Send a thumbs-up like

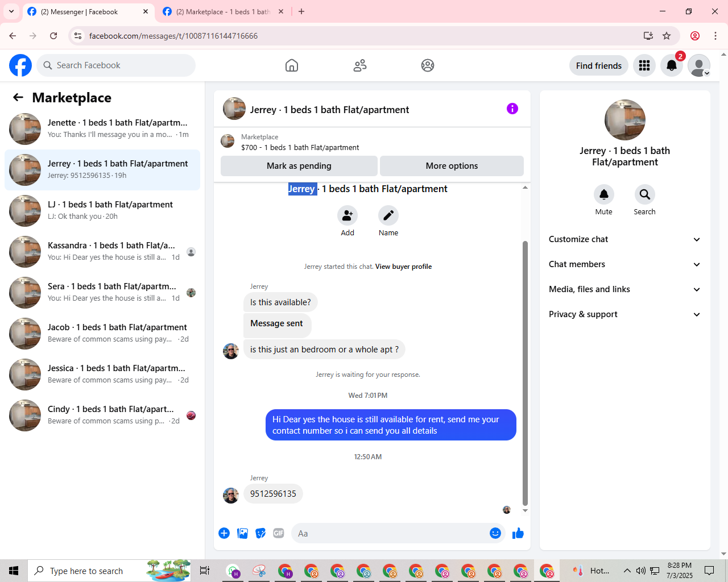518,533
